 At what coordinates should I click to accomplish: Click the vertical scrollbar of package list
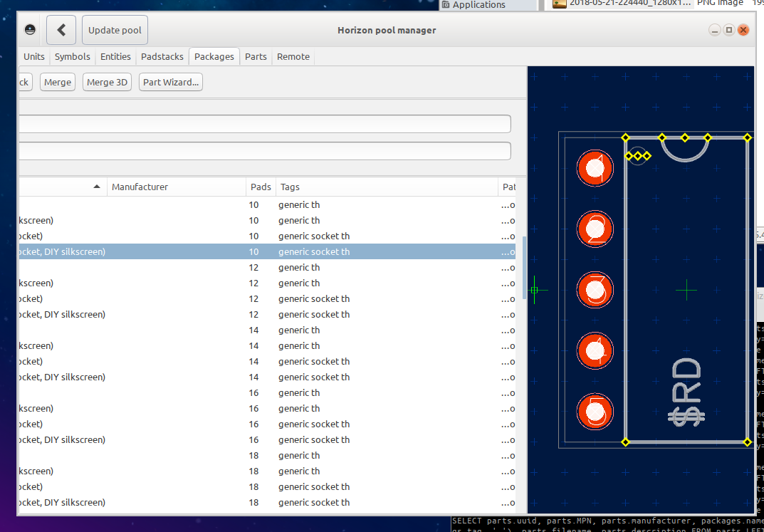pyautogui.click(x=524, y=268)
